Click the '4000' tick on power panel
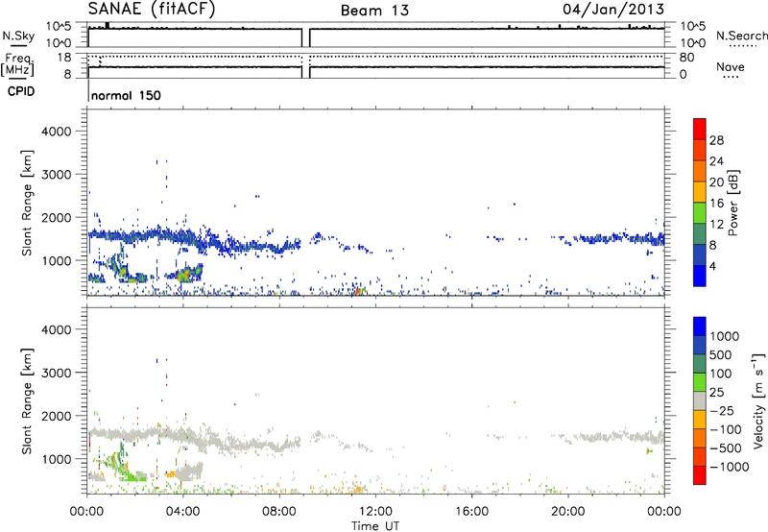Viewport: 768px width, 532px height. (x=57, y=132)
